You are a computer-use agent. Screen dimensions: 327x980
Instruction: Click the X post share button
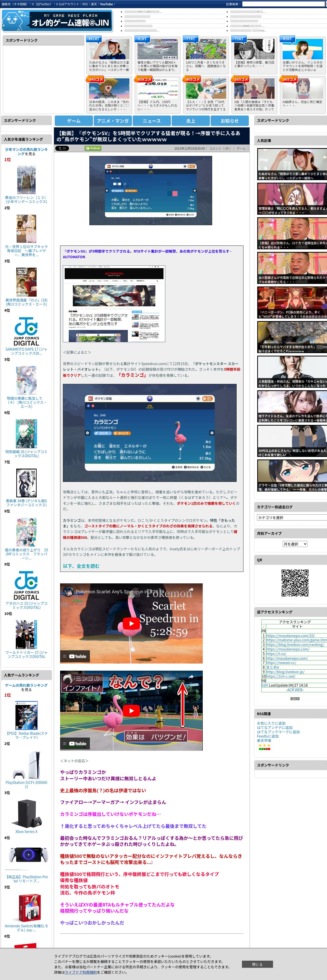coord(62,148)
